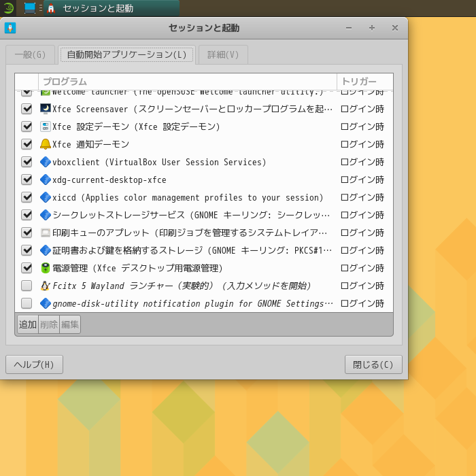Open help with ヘルプ(H) button

pyautogui.click(x=34, y=364)
